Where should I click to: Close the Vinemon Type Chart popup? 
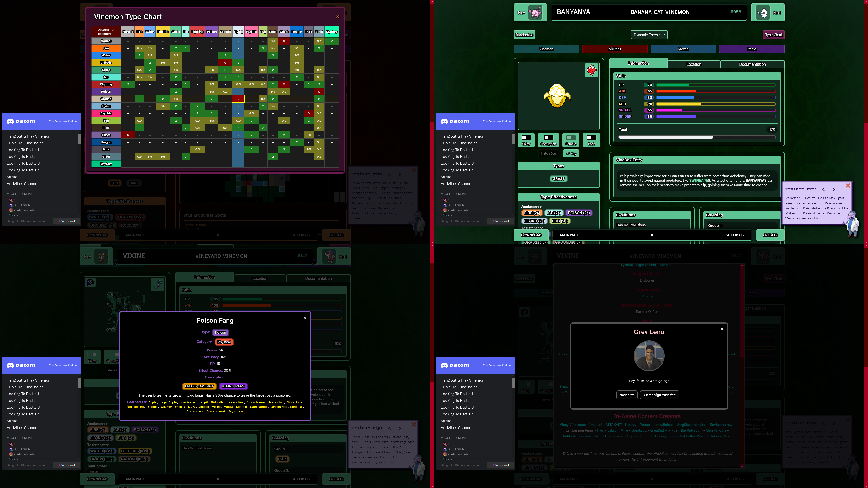pos(337,17)
